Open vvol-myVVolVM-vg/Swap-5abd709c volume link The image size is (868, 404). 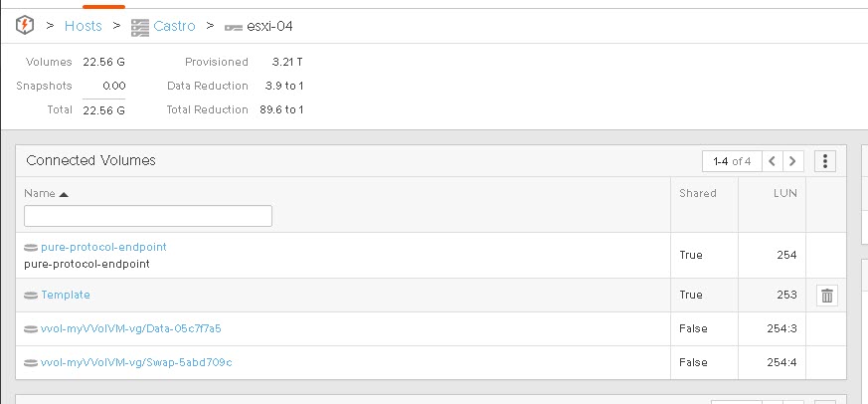[136, 362]
